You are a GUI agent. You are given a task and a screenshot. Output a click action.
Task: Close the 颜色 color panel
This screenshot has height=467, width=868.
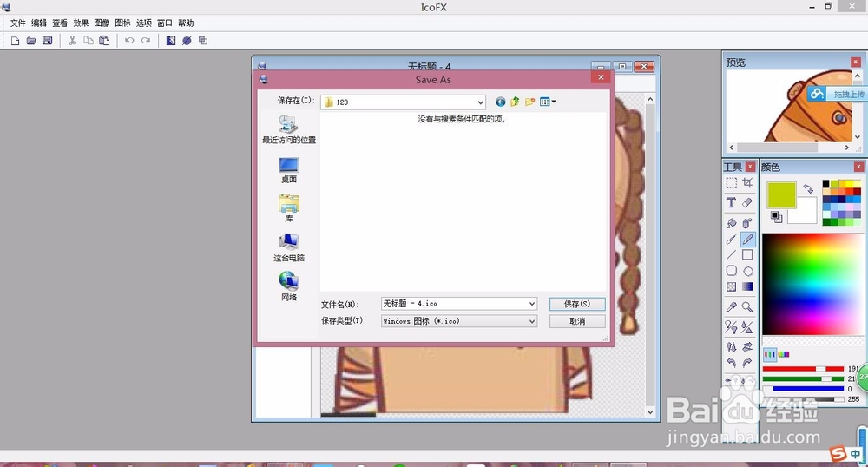click(858, 167)
